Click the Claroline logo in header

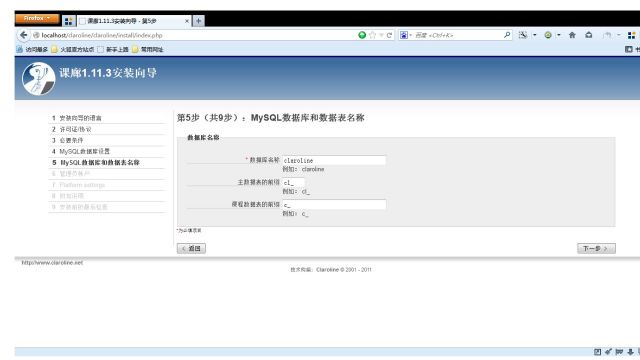coord(38,79)
